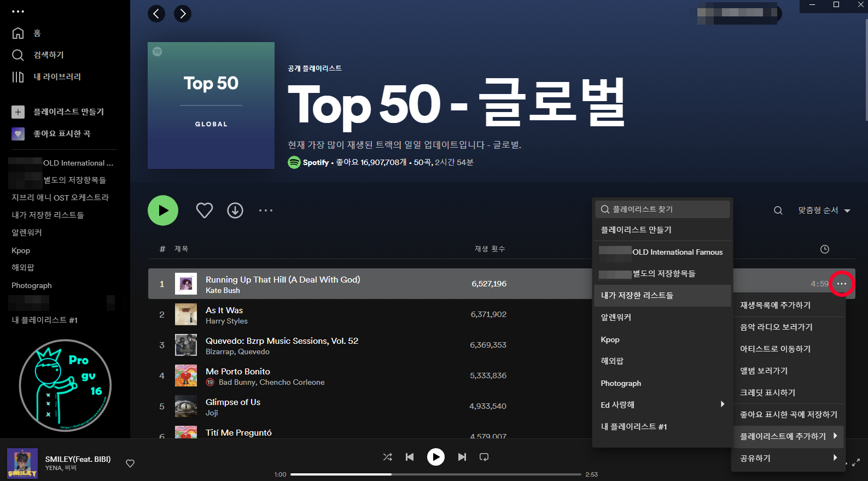Click the SMILEY album art thumbnail
The height and width of the screenshot is (481, 868).
(x=22, y=464)
